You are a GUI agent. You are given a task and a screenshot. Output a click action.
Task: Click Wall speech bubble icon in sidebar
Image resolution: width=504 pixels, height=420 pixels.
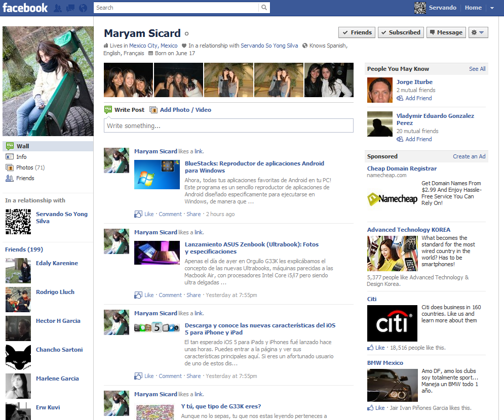tap(10, 146)
